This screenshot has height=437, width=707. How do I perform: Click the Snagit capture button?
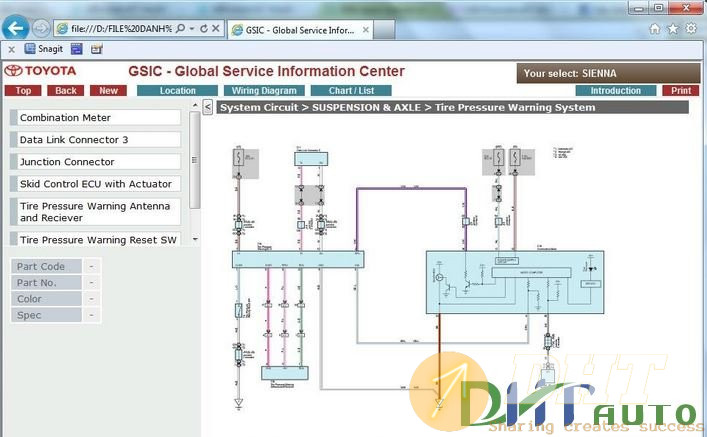44,49
